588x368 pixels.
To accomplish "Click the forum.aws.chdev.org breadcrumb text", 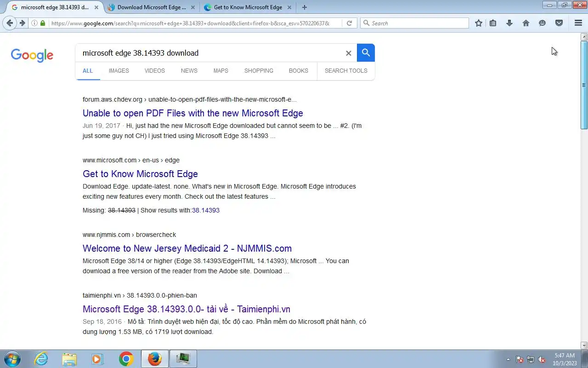I will point(189,99).
